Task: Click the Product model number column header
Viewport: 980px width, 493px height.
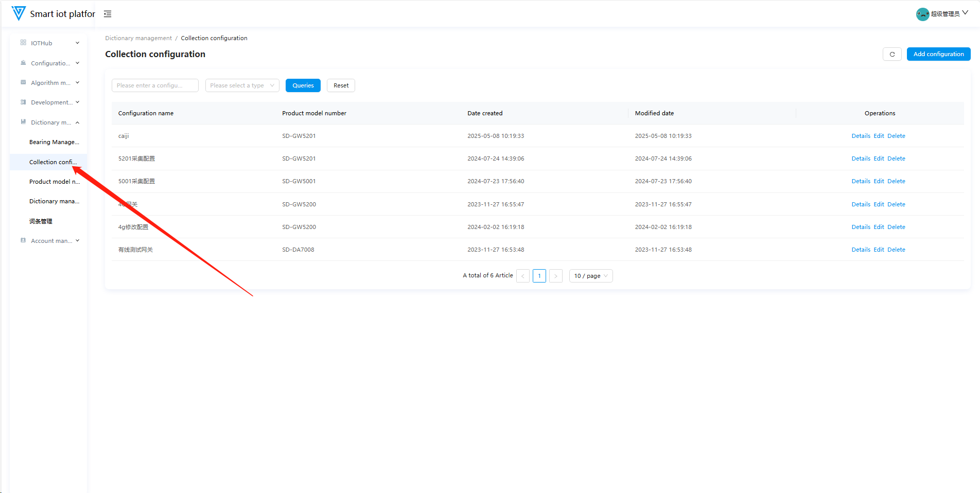Action: (x=314, y=113)
